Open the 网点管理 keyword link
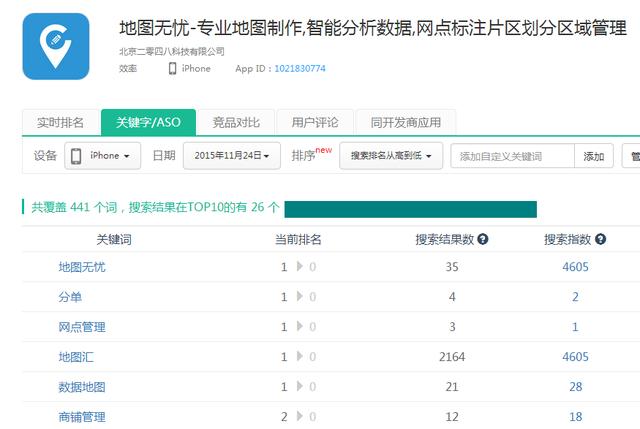 tap(82, 327)
